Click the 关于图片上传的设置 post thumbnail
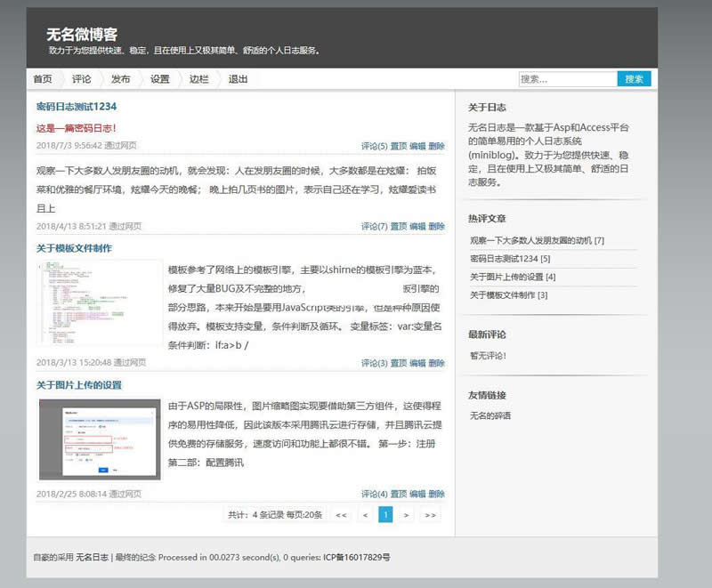This screenshot has height=588, width=712. 100,439
